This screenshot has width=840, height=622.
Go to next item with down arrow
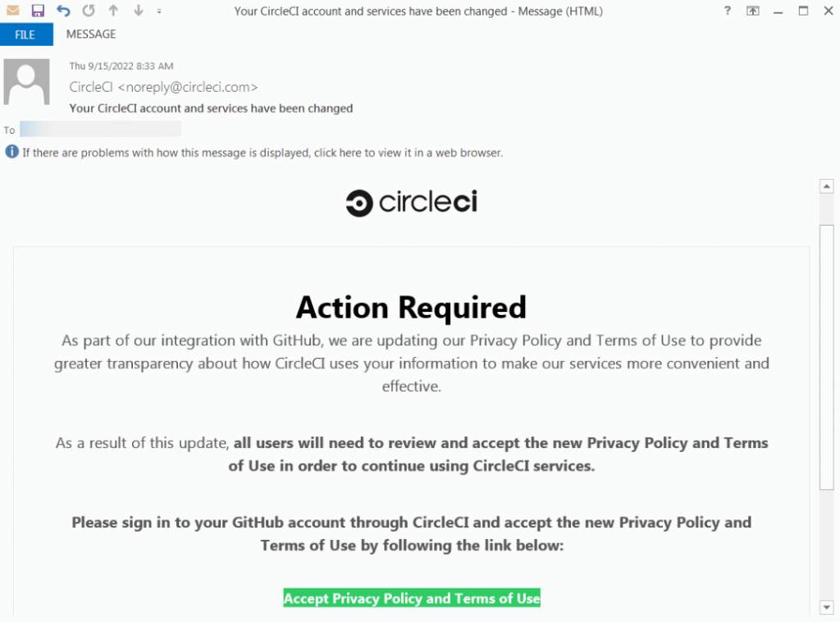pos(138,11)
